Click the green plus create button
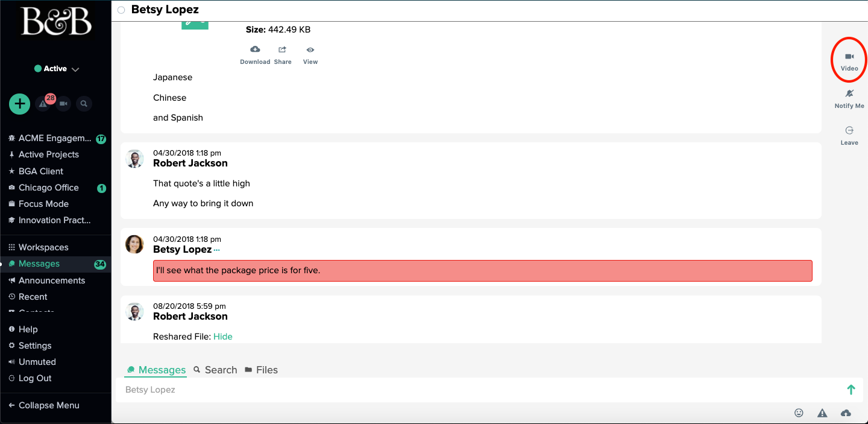Image resolution: width=868 pixels, height=424 pixels. 20,104
